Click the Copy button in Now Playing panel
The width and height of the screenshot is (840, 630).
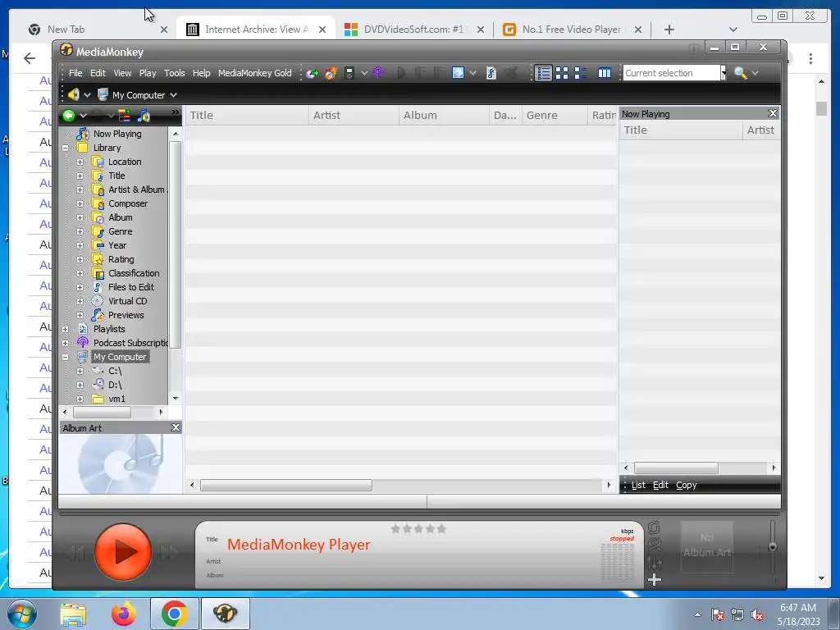(x=687, y=485)
